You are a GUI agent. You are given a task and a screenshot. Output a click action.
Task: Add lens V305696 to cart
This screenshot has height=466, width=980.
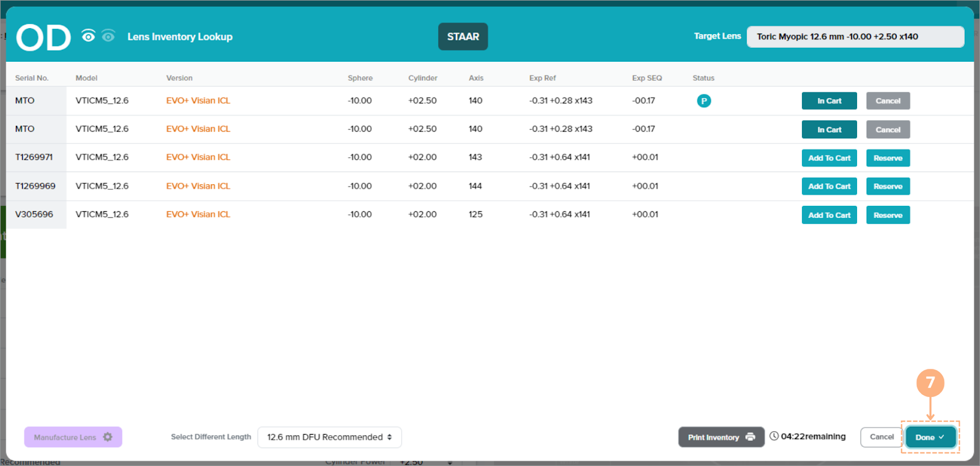coord(829,215)
